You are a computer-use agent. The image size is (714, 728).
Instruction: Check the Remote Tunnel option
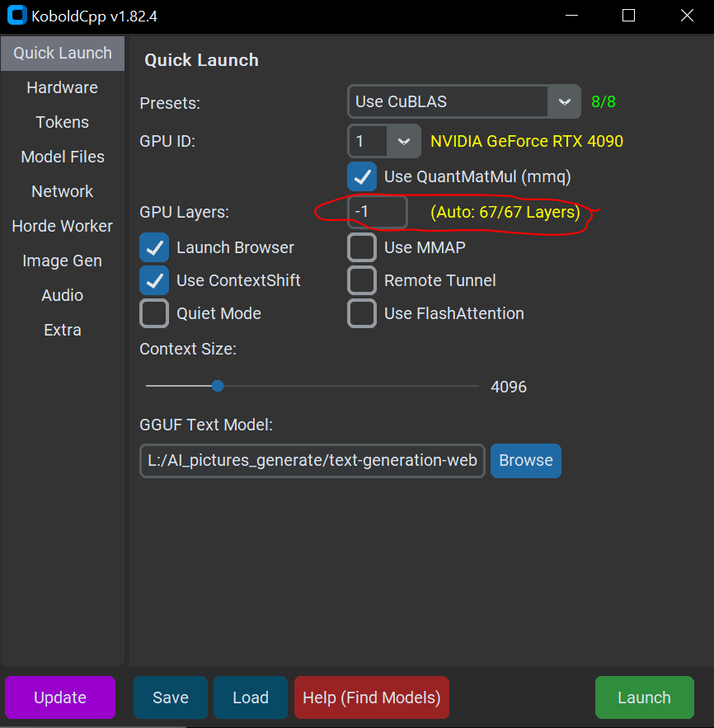[362, 280]
